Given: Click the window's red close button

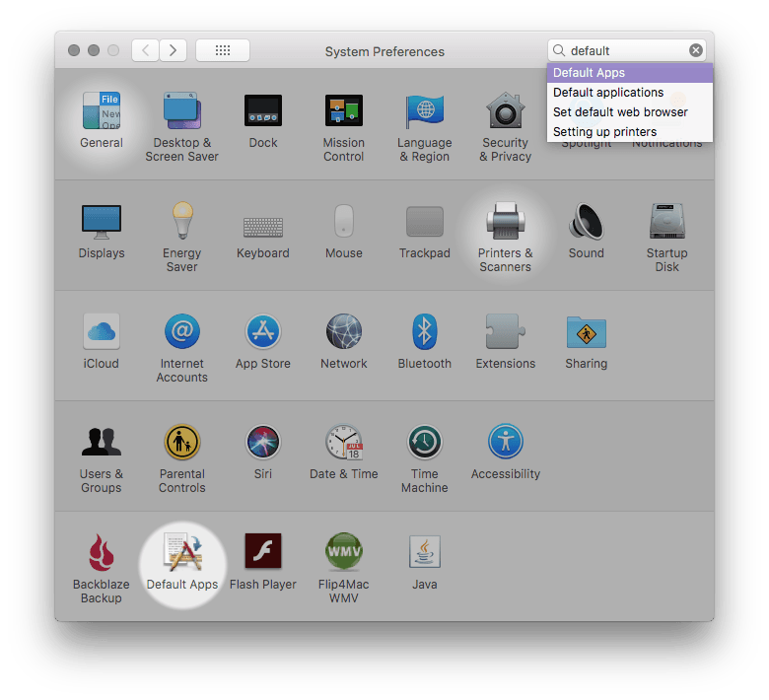Looking at the screenshot, I should click(x=74, y=50).
